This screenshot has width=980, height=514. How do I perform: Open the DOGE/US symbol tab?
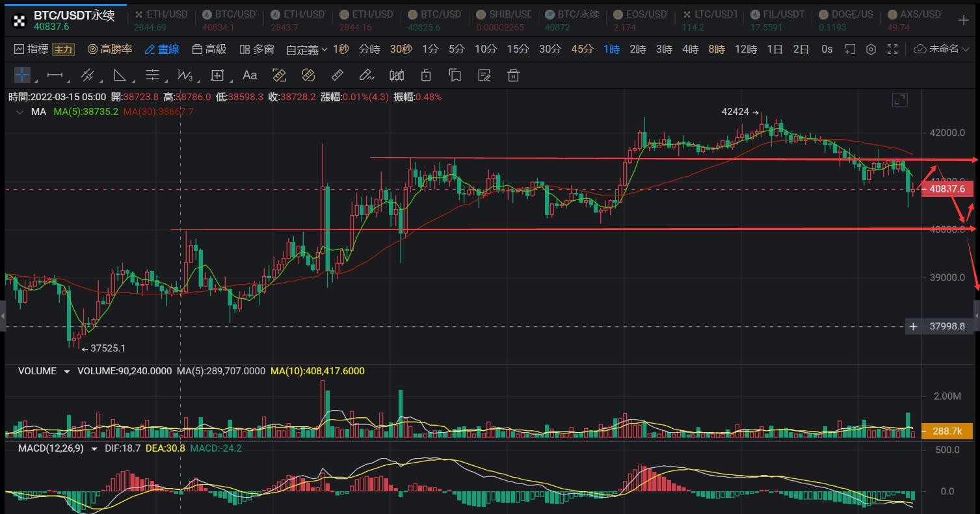tap(845, 20)
